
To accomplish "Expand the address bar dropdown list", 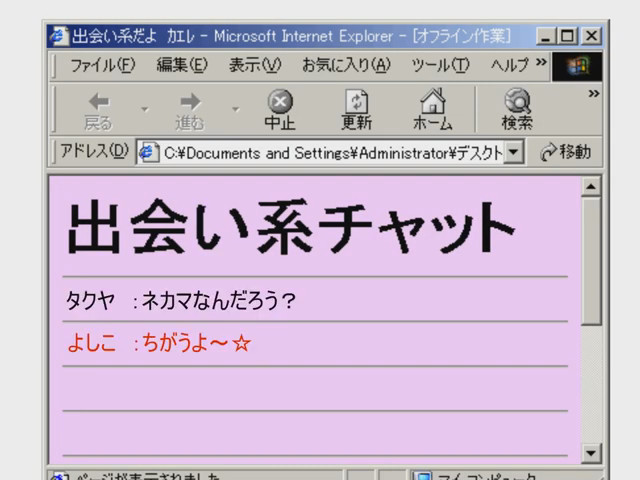I will point(514,152).
